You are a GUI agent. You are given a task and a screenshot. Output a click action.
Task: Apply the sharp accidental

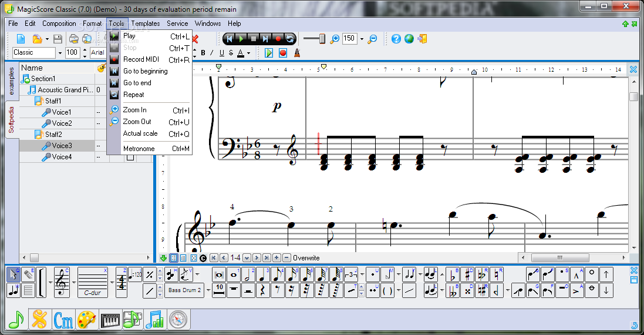click(x=467, y=274)
